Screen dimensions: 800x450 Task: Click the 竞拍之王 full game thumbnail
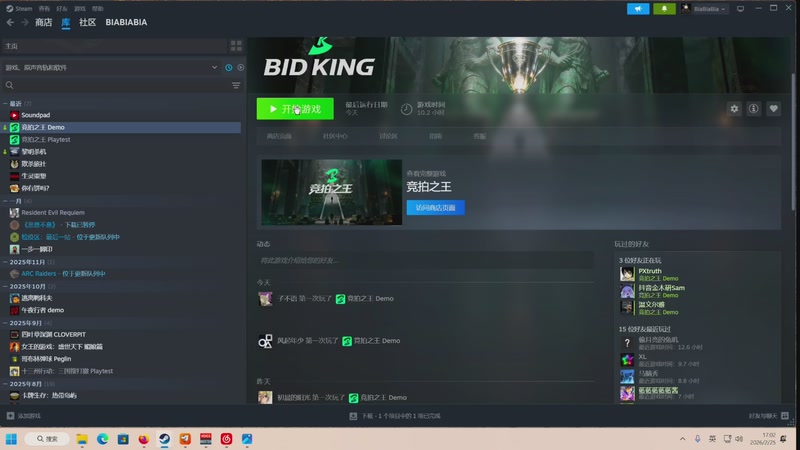[332, 192]
